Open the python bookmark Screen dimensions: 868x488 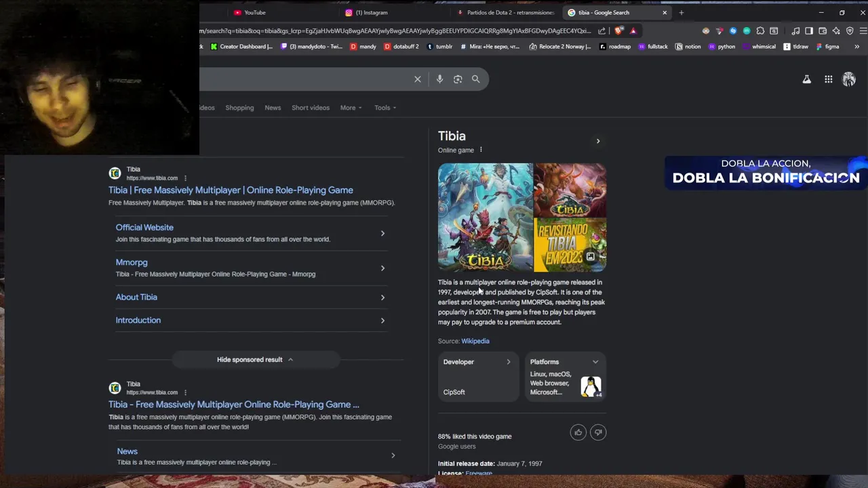click(722, 47)
